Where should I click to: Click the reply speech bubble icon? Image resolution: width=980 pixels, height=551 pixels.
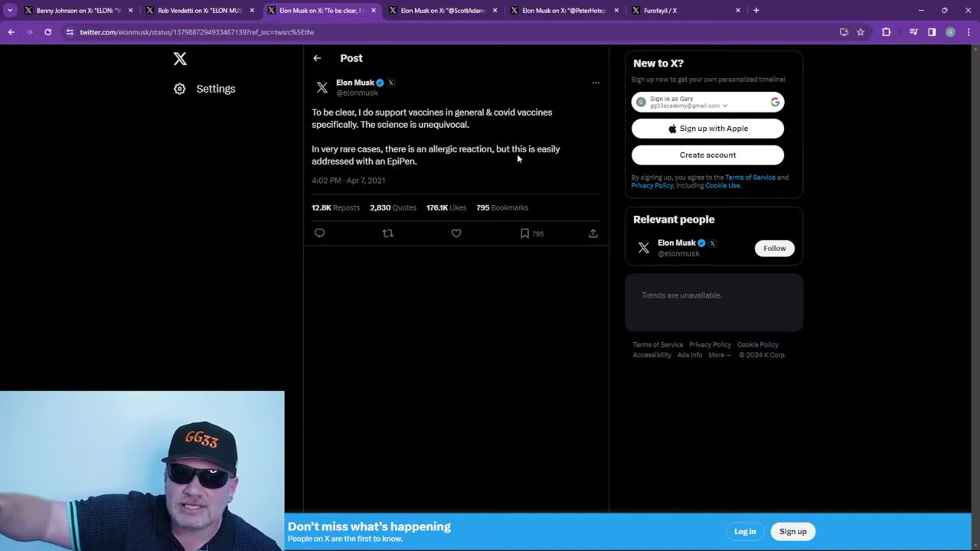[x=320, y=233]
